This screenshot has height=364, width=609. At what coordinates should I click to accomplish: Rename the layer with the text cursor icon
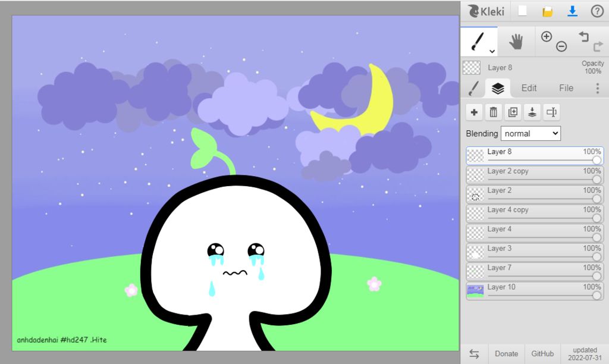tap(551, 112)
